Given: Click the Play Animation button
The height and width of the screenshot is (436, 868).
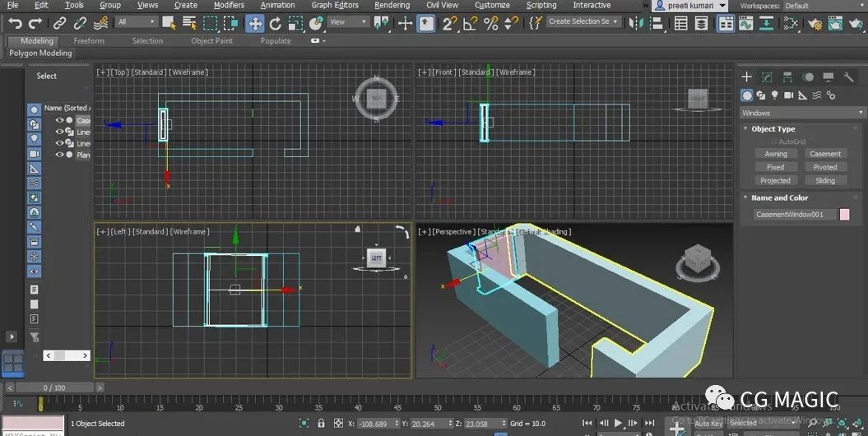Looking at the screenshot, I should [618, 424].
